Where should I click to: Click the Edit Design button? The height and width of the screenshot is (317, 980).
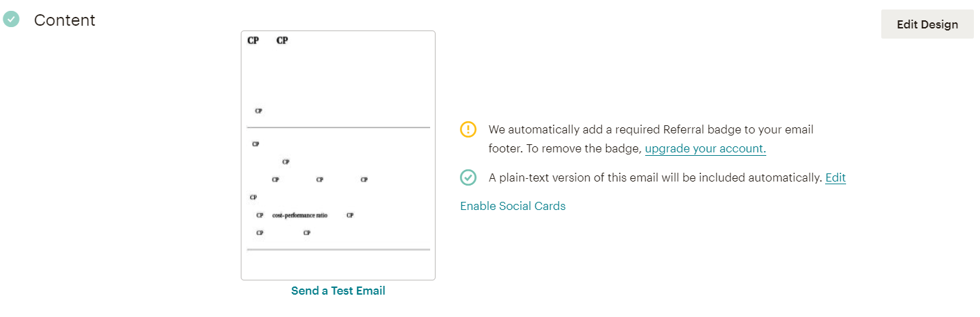point(927,24)
